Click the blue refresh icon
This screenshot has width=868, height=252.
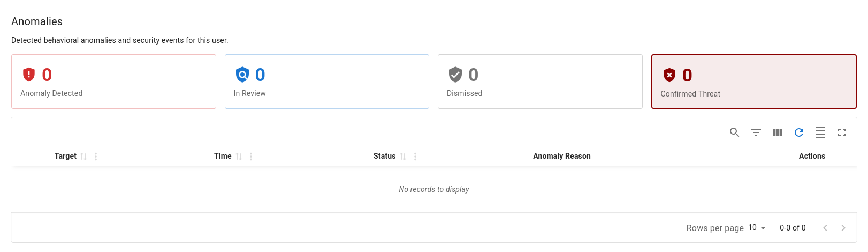point(799,132)
